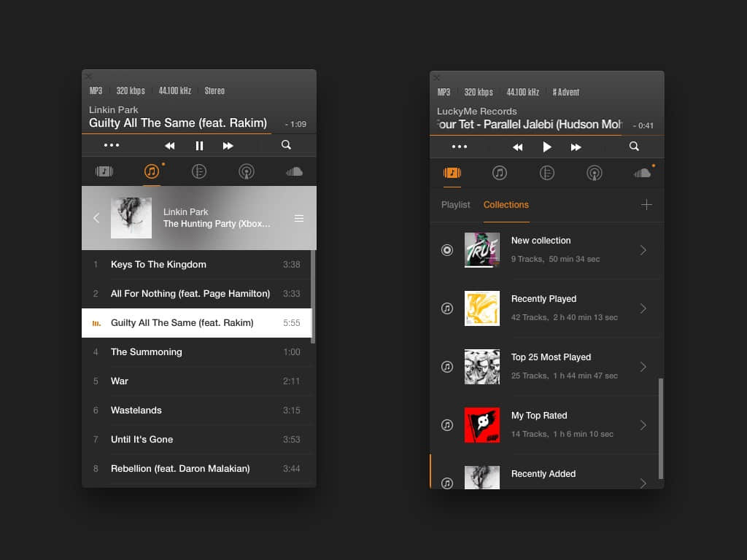Select the music note library icon on the left

point(152,171)
